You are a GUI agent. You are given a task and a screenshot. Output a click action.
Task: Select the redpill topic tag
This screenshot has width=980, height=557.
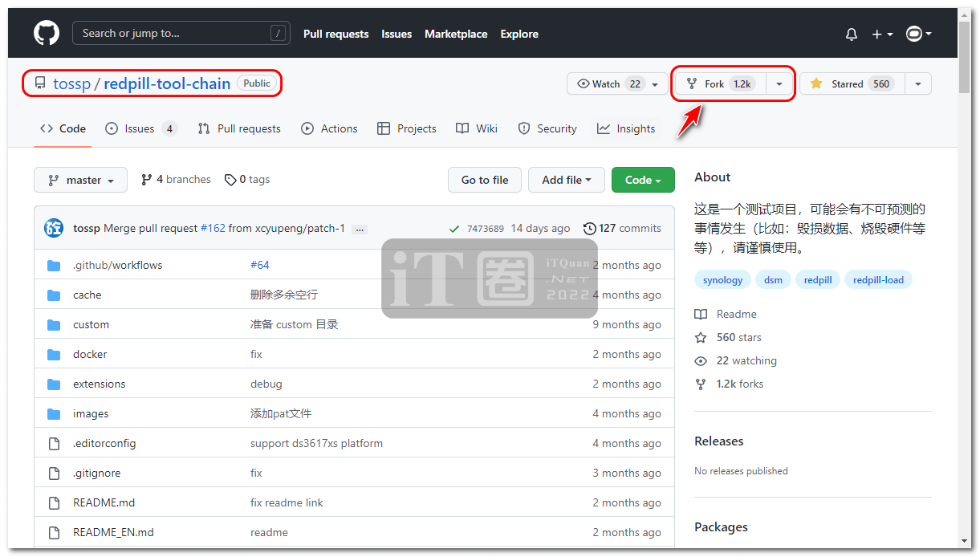[818, 280]
